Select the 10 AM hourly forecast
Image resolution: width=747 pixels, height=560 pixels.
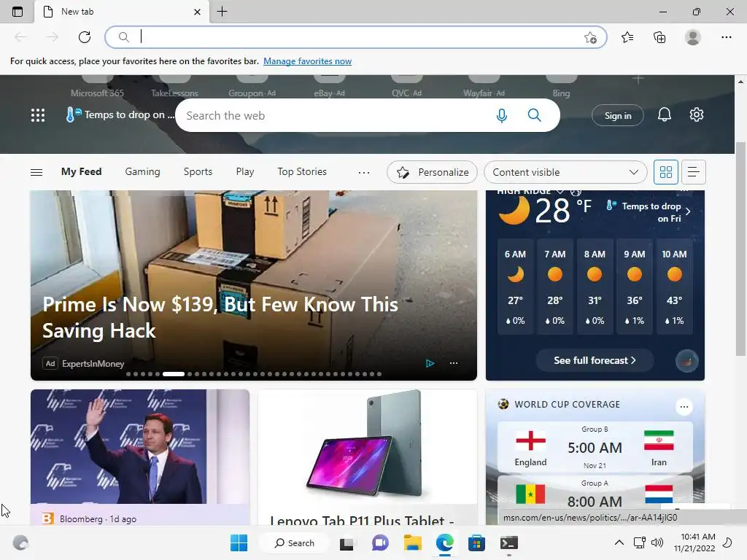[x=674, y=287]
